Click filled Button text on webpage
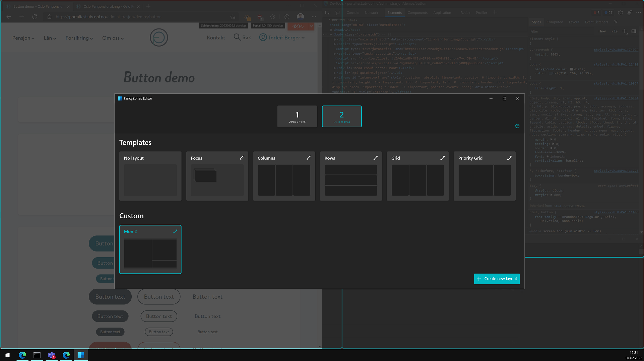Viewport: 644px width, 361px height. tap(110, 297)
